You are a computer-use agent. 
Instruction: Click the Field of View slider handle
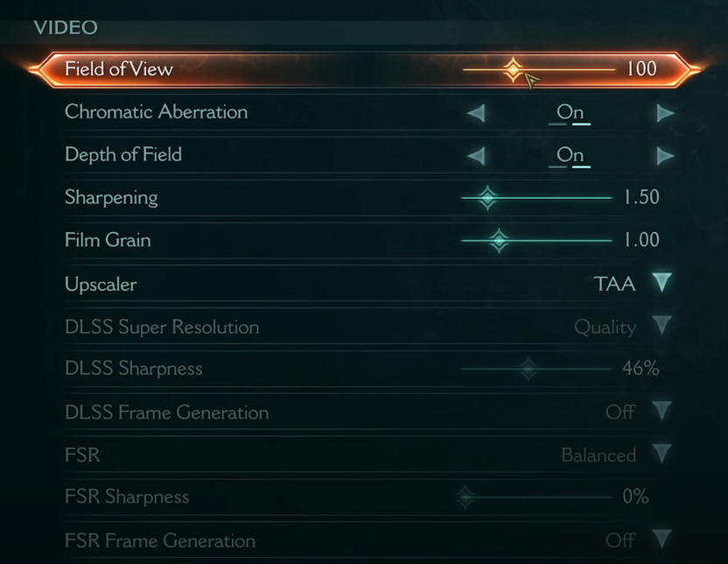coord(513,68)
